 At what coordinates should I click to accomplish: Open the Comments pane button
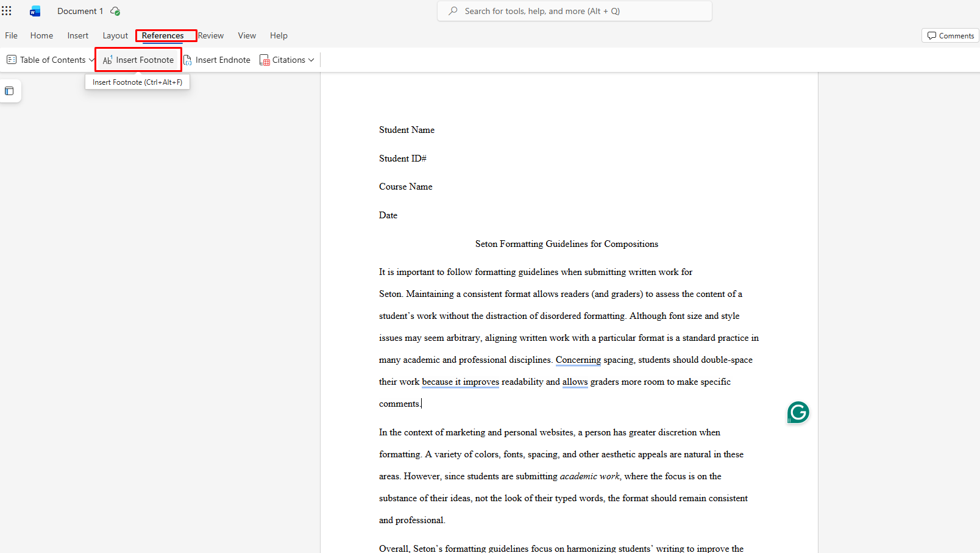pos(950,35)
